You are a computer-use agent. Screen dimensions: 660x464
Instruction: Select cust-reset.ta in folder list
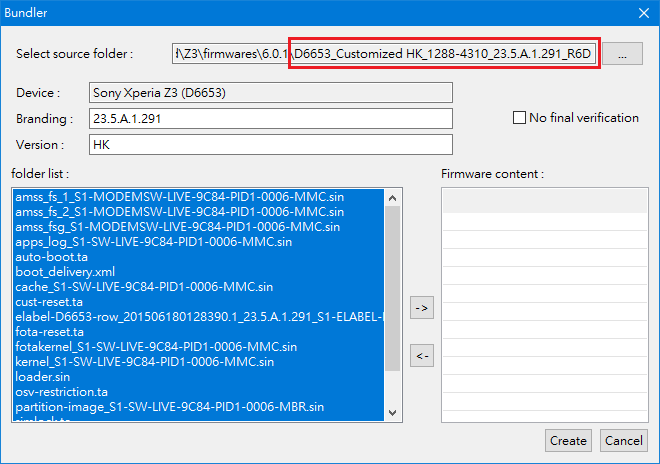198,302
